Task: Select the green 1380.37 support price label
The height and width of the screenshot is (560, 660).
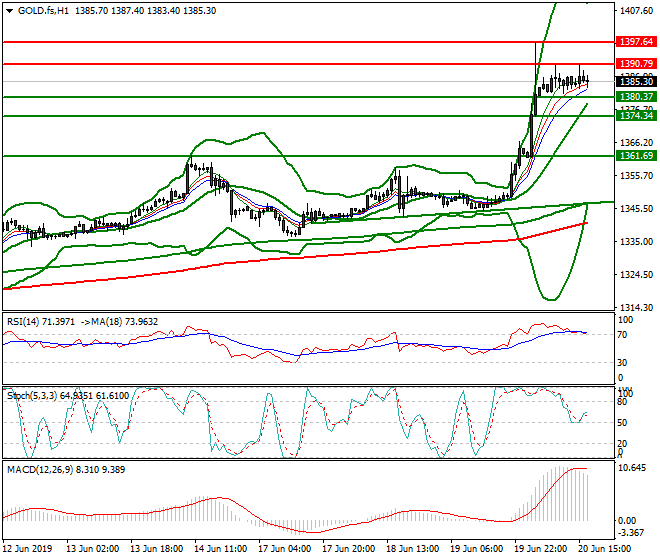Action: click(x=636, y=97)
